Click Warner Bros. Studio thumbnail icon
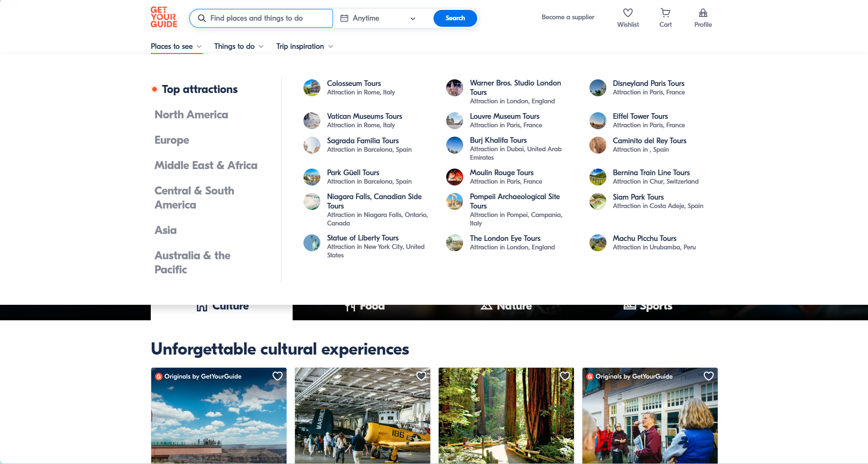868x464 pixels. [x=455, y=88]
